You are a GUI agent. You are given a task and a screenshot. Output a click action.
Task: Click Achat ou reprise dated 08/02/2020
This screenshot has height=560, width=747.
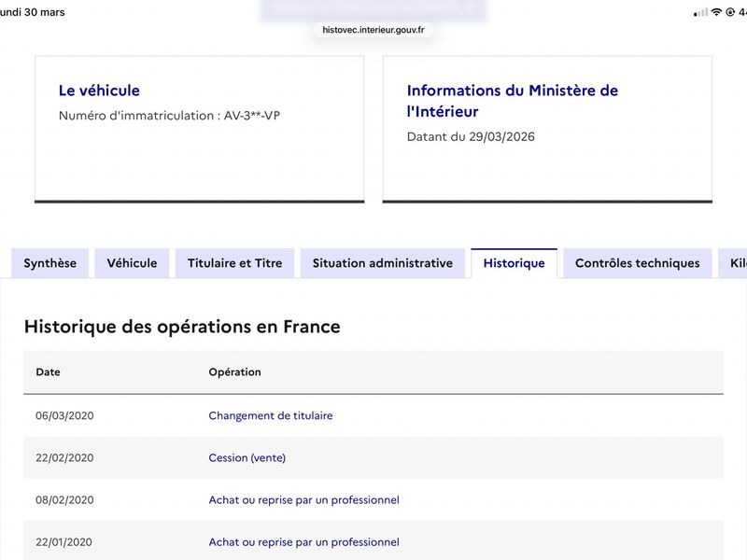(x=304, y=500)
